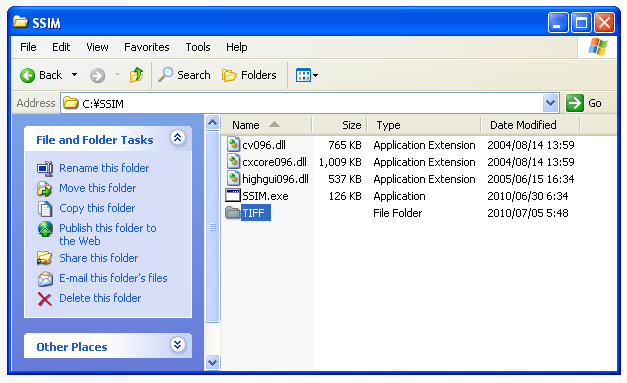Click the SSIM.exe file name
The image size is (627, 383).
tap(265, 196)
